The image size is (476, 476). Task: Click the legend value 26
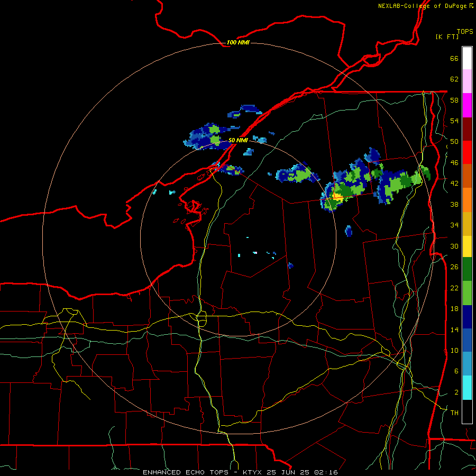pyautogui.click(x=454, y=267)
